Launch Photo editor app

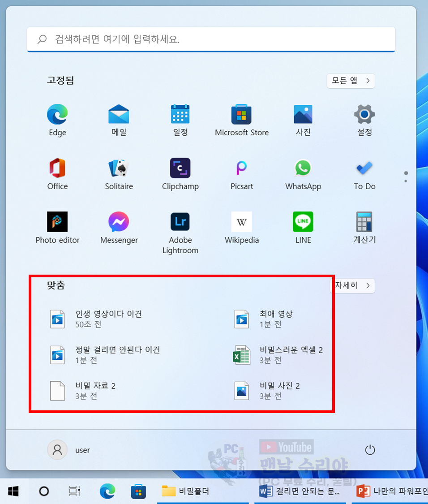[57, 228]
